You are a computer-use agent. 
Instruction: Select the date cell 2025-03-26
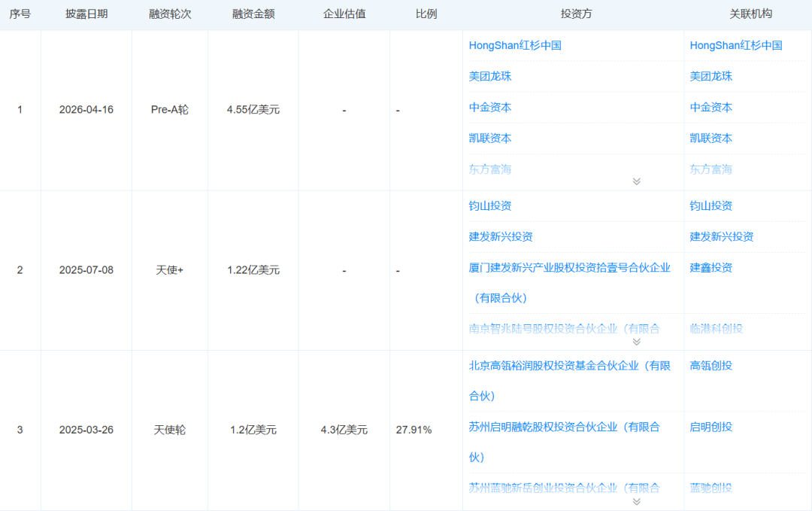click(x=86, y=430)
